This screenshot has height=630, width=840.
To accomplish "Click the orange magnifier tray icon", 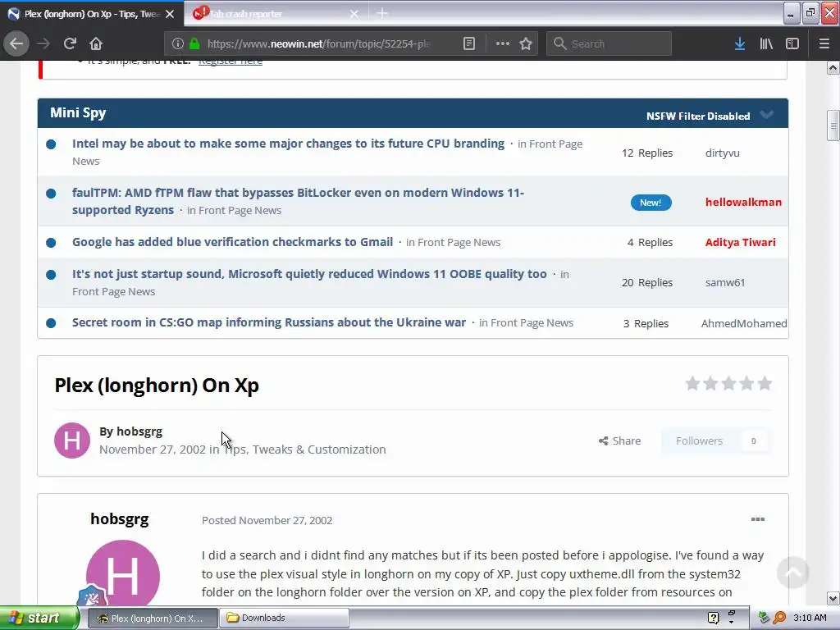I will [x=779, y=619].
